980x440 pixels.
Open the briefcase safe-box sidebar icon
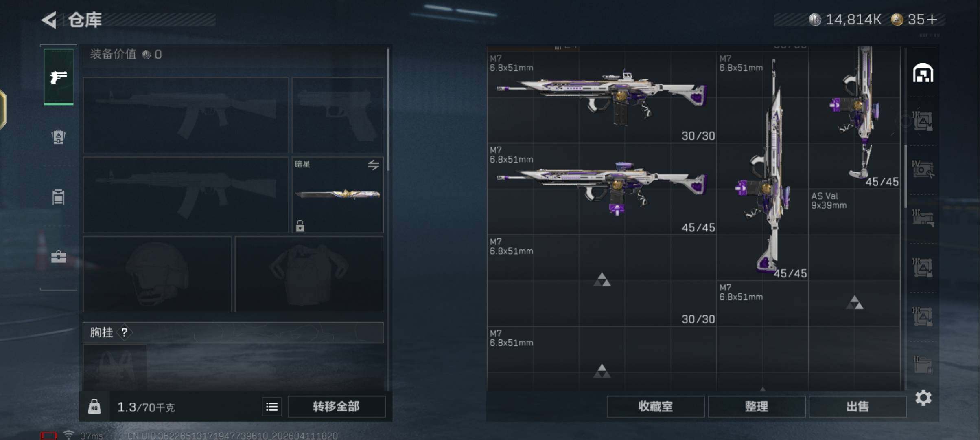59,257
